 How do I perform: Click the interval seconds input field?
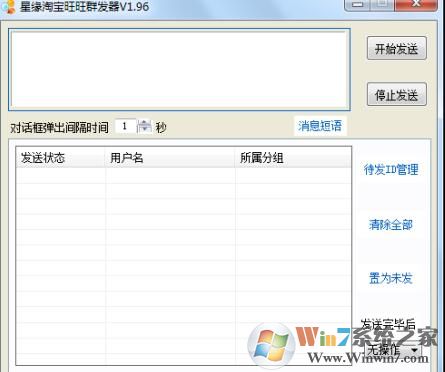126,126
